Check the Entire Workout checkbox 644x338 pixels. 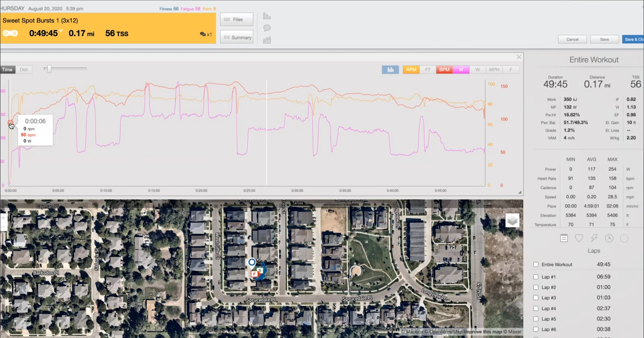[x=536, y=264]
